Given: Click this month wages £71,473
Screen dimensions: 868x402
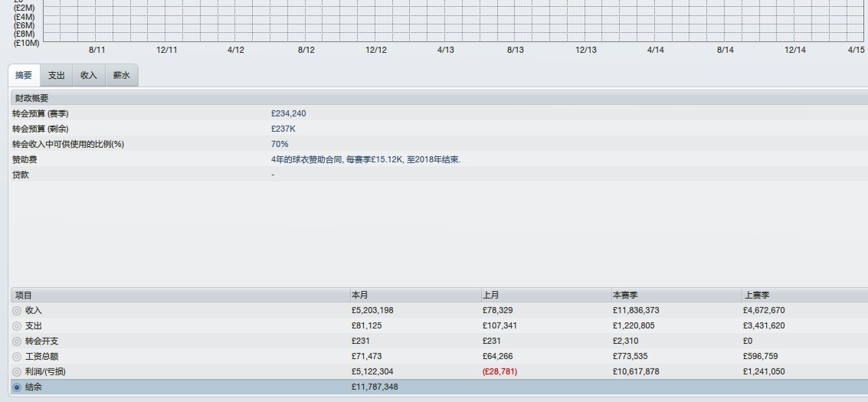Looking at the screenshot, I should pyautogui.click(x=366, y=357).
